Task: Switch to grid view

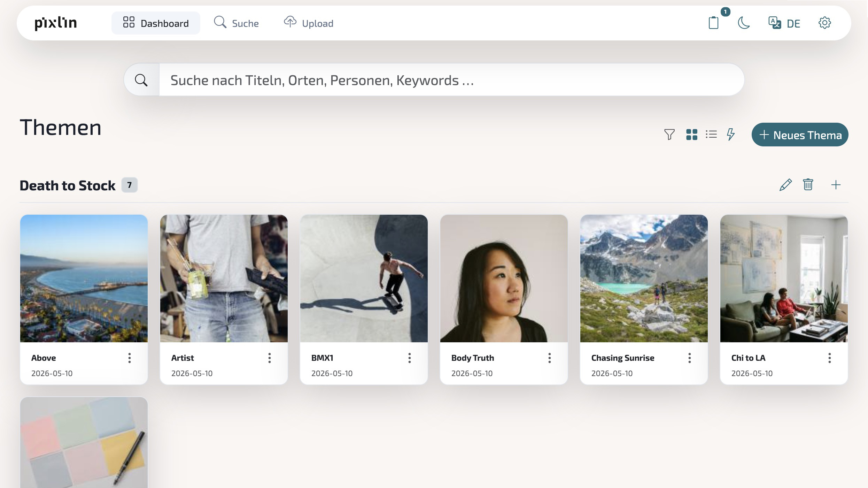Action: click(692, 135)
